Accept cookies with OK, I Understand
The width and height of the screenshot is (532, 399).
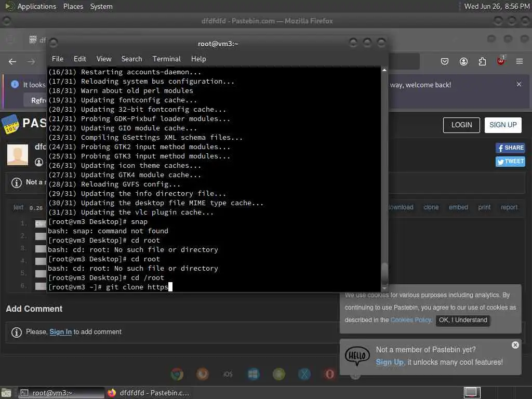(463, 320)
